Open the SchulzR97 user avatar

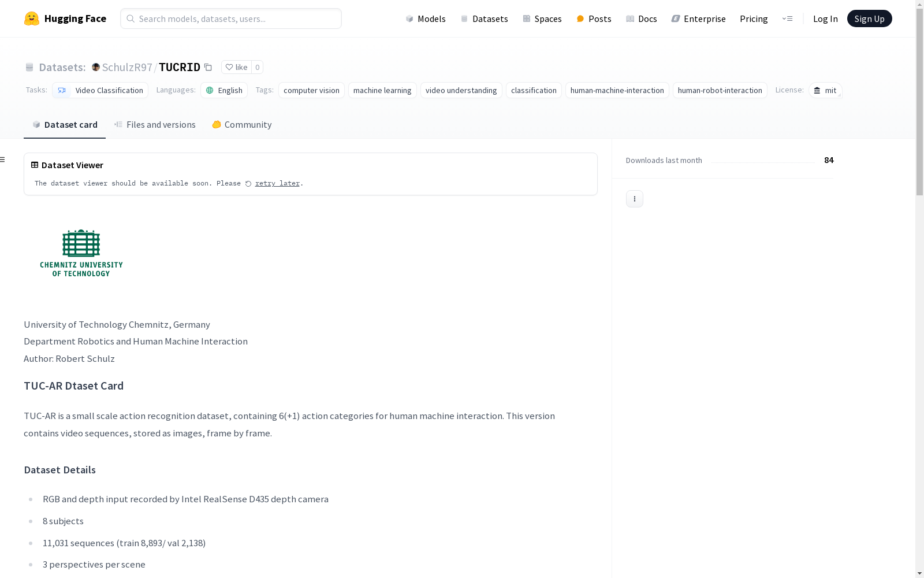(96, 67)
